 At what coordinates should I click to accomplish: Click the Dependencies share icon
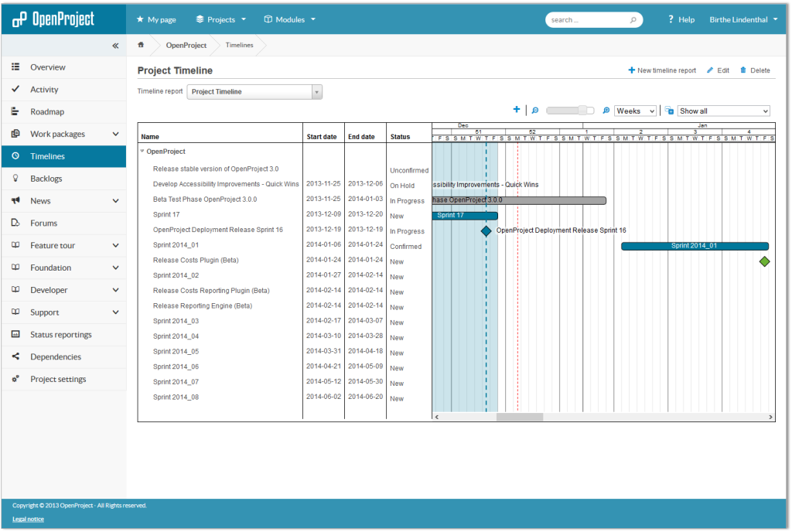(15, 356)
